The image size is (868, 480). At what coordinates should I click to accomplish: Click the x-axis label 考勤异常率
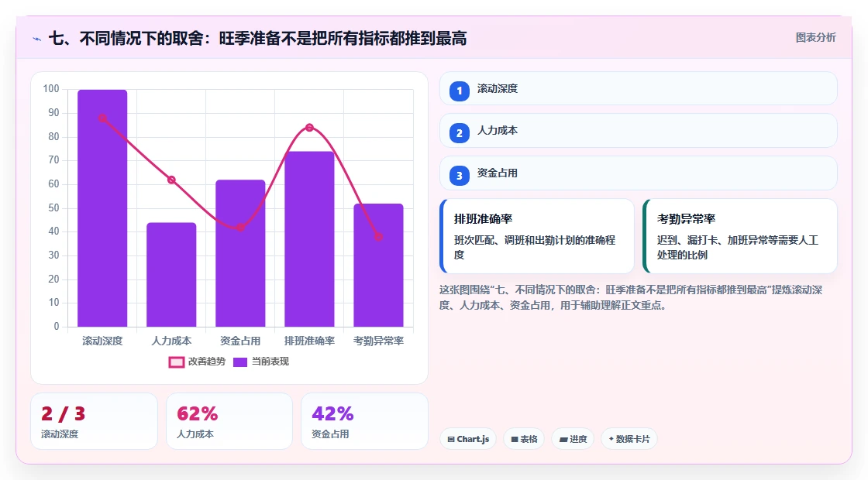click(x=379, y=341)
